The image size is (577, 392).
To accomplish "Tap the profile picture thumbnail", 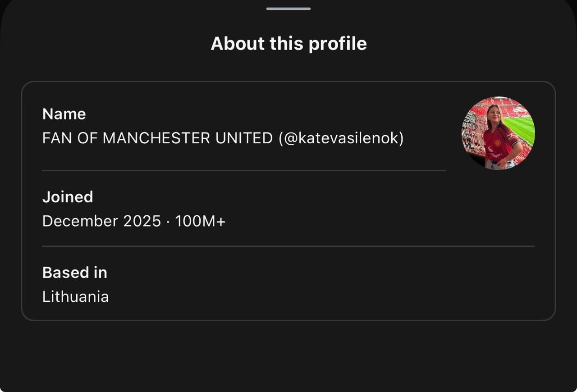I will [x=498, y=133].
